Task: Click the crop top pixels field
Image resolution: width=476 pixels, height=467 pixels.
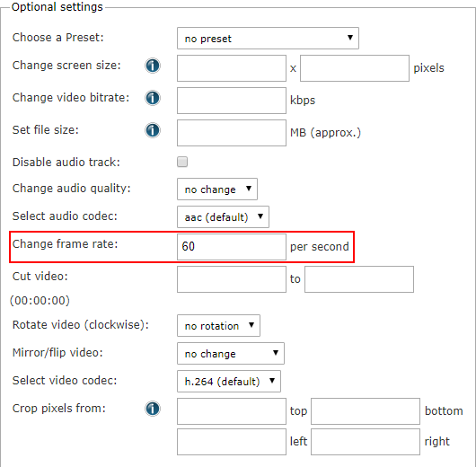Action: coord(232,411)
